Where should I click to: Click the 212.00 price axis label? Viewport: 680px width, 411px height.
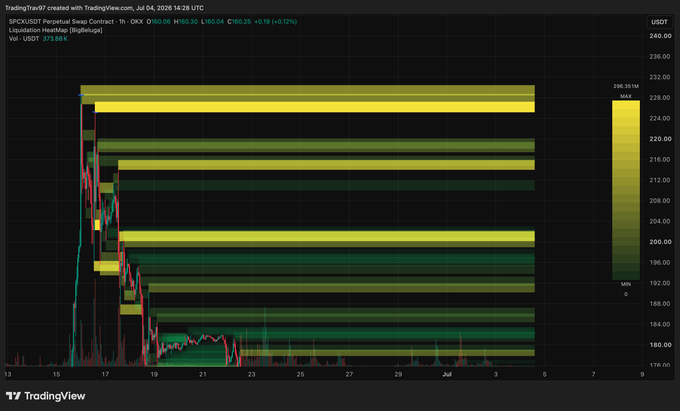coord(660,180)
